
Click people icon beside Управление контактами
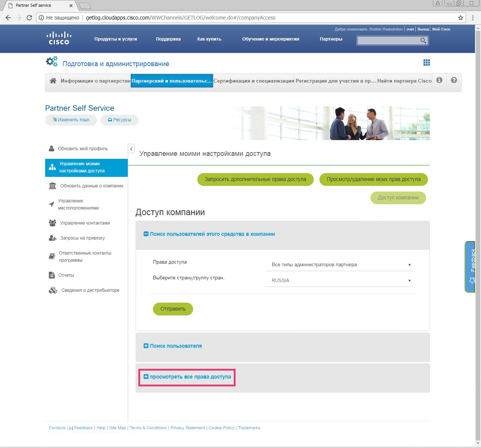point(53,223)
